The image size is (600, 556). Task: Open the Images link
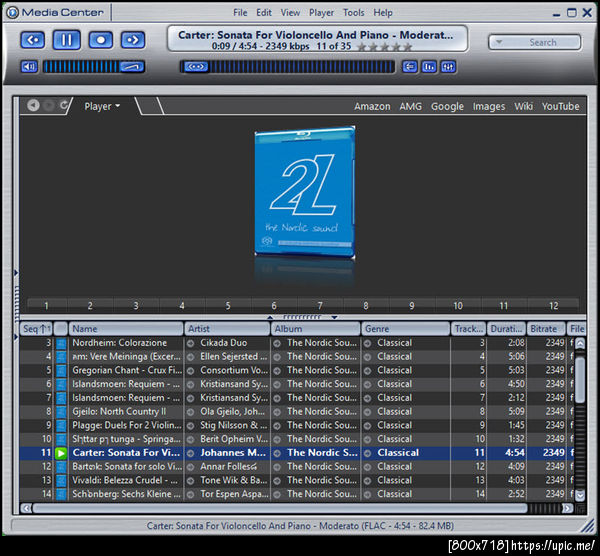(489, 106)
